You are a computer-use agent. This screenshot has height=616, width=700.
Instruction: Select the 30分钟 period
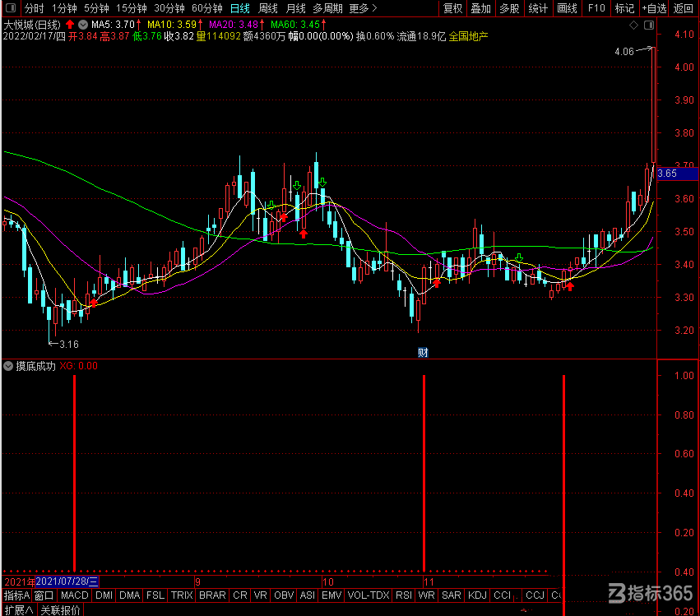[x=169, y=8]
